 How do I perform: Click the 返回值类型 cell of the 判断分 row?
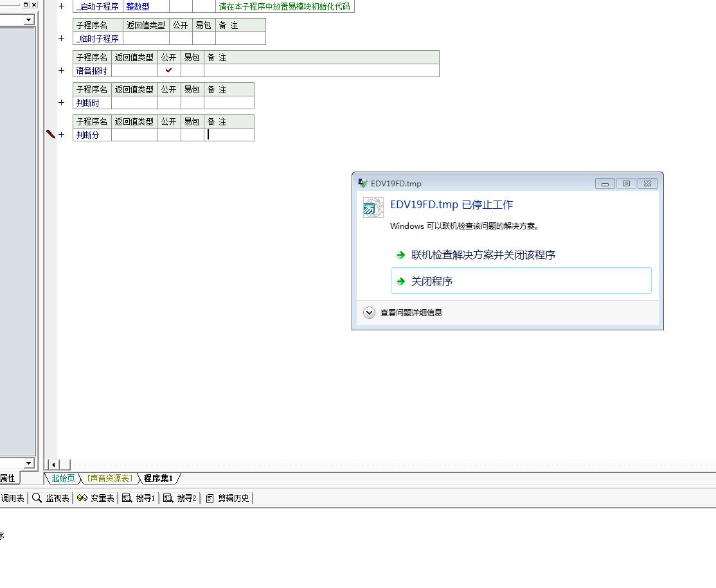(134, 135)
